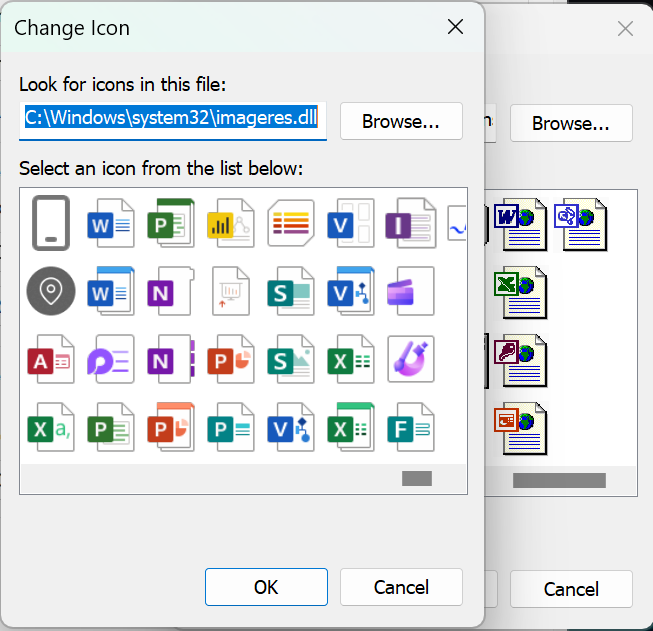Click the icon list horizontal scrollbar thumb
Viewport: 653px width, 631px height.
coord(416,479)
